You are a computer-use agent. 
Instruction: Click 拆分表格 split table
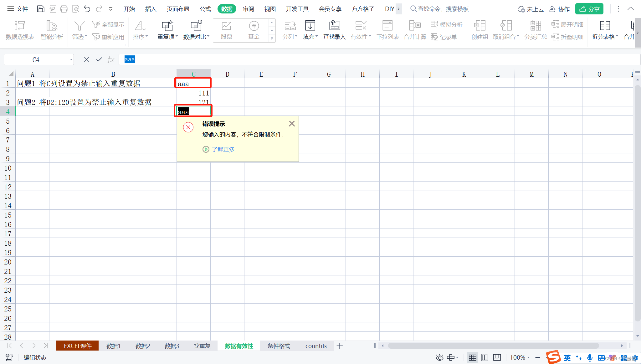click(605, 30)
